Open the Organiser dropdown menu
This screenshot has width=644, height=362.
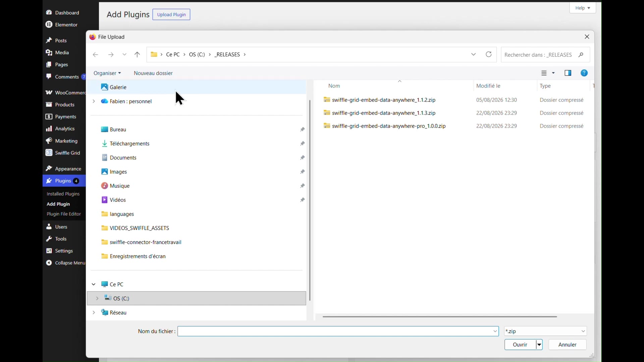pos(107,73)
